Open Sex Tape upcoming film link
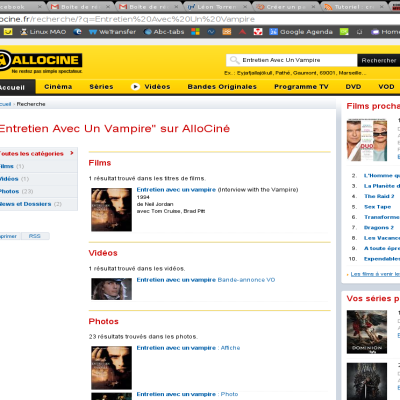This screenshot has width=400, height=400. tap(377, 207)
